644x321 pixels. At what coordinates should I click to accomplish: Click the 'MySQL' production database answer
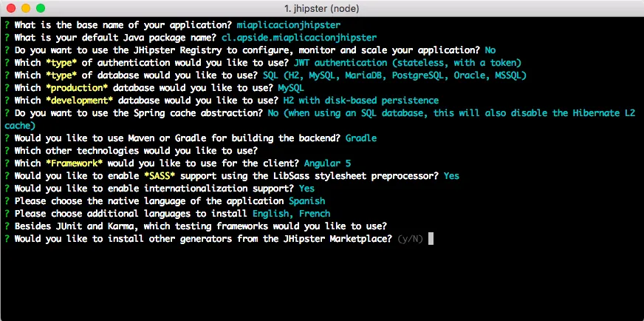[291, 88]
